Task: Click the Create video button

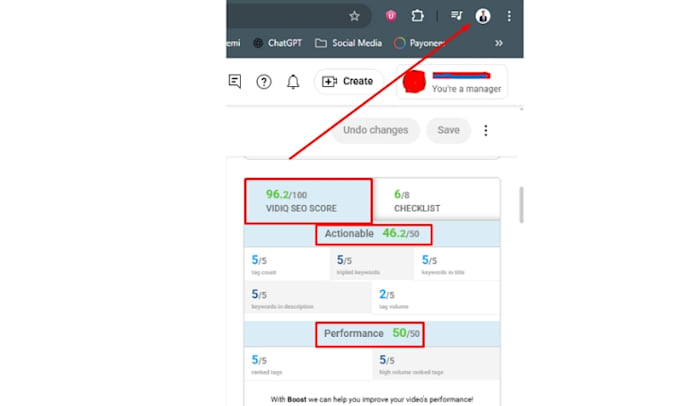Action: [x=349, y=82]
